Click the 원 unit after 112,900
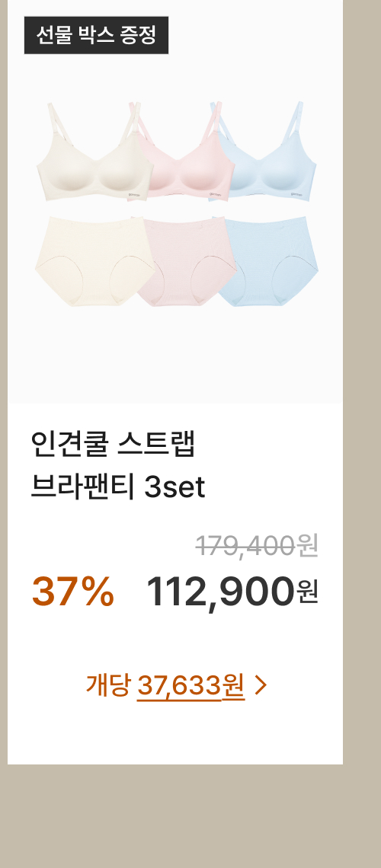This screenshot has width=381, height=868. coord(308,592)
